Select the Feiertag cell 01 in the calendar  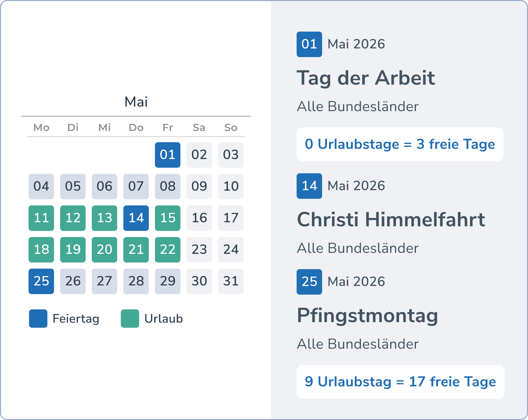tap(167, 155)
